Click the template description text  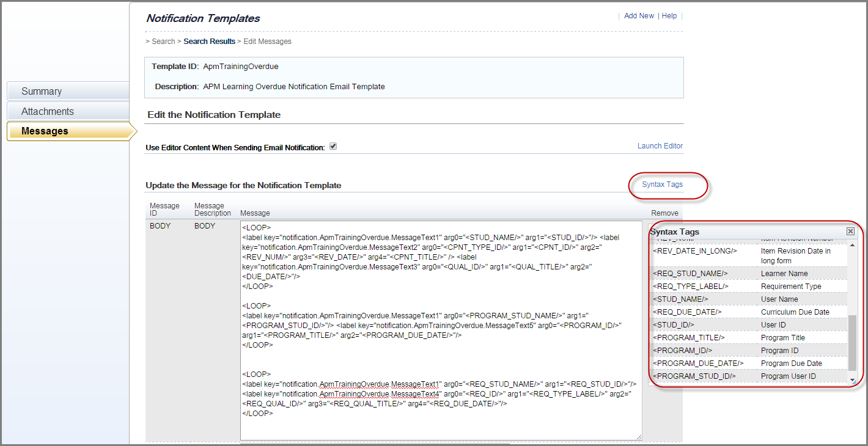tap(294, 87)
